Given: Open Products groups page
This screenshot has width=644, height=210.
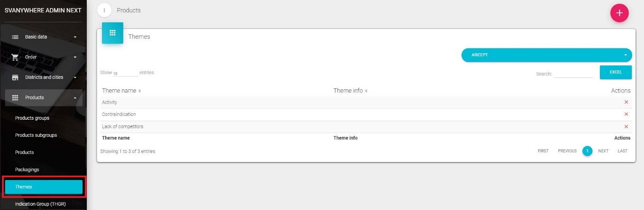Looking at the screenshot, I should click(32, 118).
